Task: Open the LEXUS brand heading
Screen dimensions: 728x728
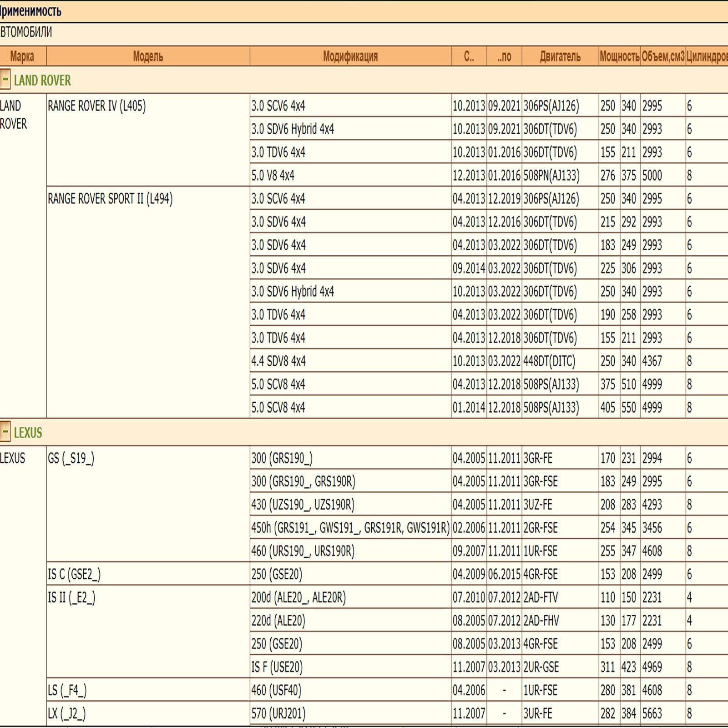Action: tap(28, 433)
